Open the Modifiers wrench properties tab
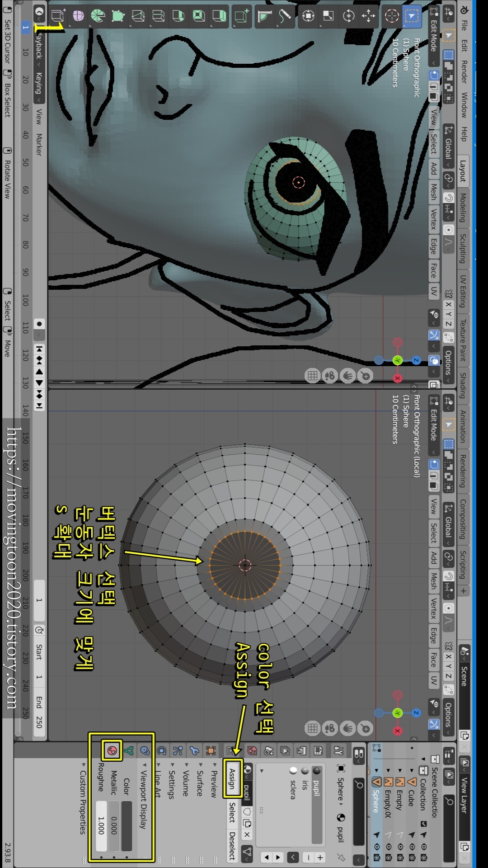The width and height of the screenshot is (488, 868). [195, 751]
